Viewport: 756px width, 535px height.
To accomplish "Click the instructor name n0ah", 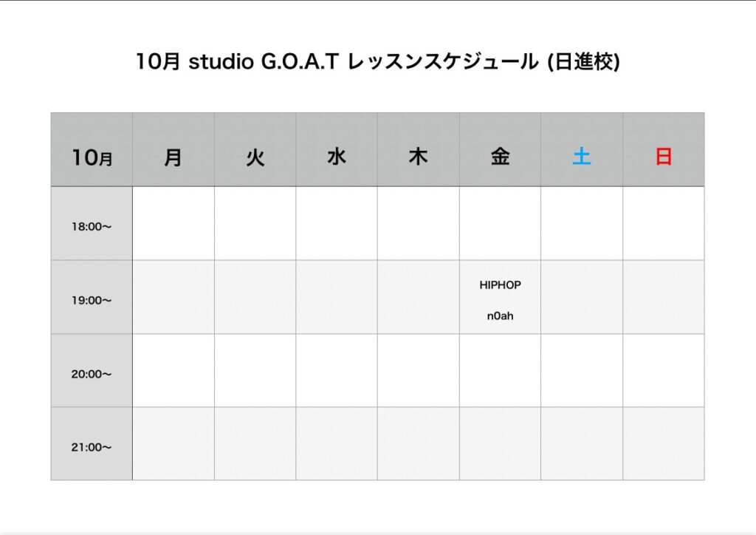I will (x=500, y=316).
